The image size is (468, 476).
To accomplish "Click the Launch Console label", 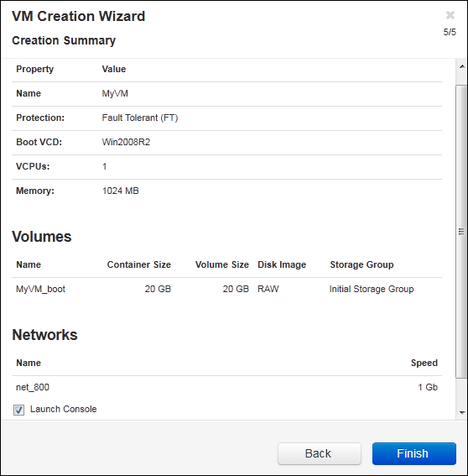I will coord(64,409).
